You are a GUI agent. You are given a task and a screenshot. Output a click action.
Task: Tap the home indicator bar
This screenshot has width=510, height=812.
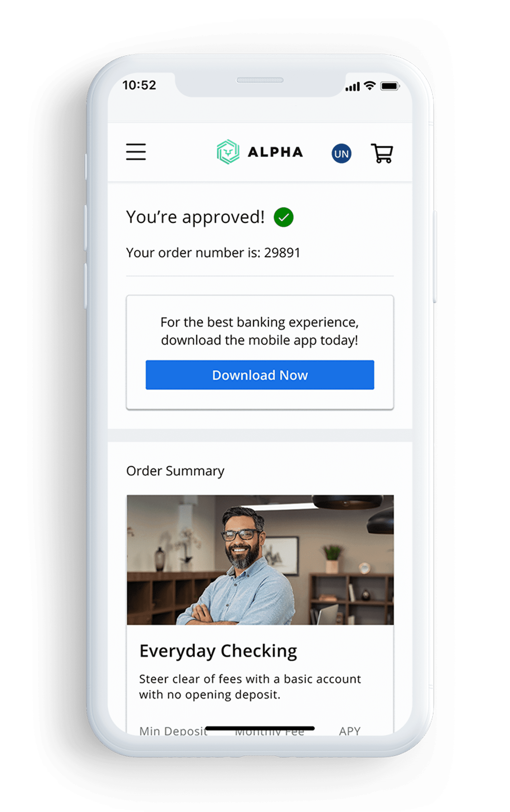click(260, 728)
